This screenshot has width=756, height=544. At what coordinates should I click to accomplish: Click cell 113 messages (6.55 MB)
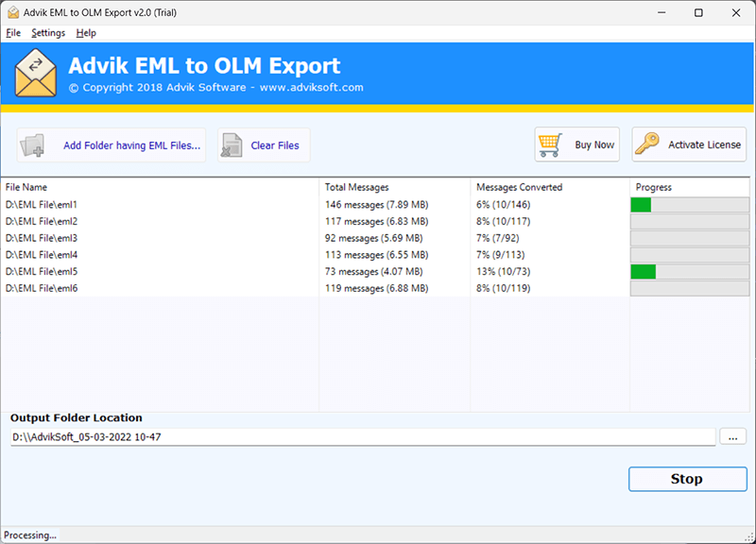click(376, 255)
